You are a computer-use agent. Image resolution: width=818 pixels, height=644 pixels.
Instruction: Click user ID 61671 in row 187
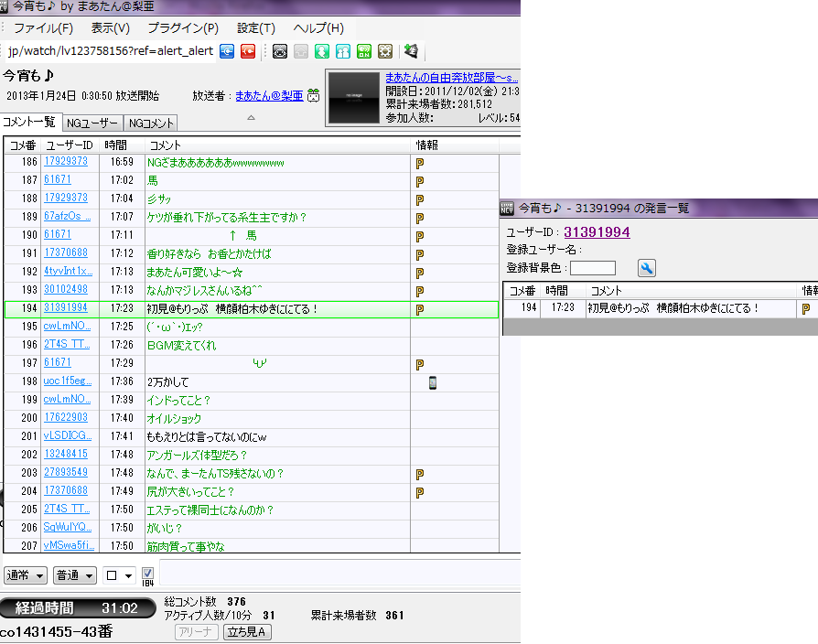(58, 179)
